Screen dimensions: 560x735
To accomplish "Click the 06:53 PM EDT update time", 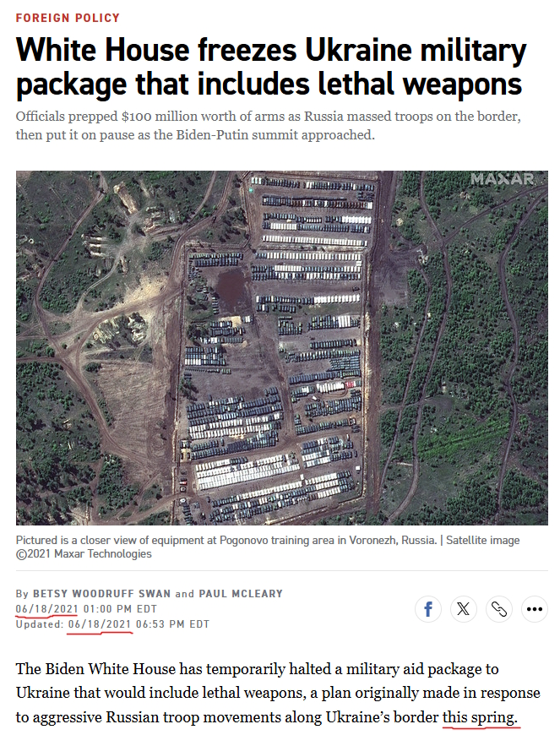I will click(172, 624).
